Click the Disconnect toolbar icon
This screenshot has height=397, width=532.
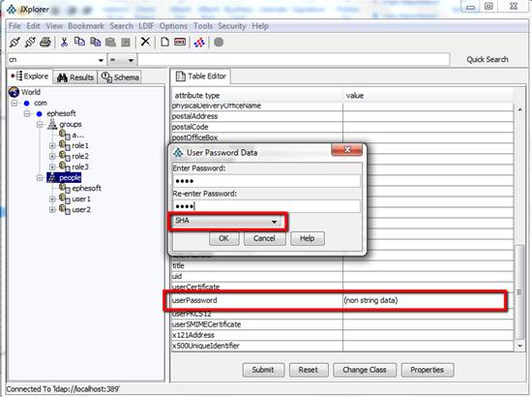[x=30, y=42]
